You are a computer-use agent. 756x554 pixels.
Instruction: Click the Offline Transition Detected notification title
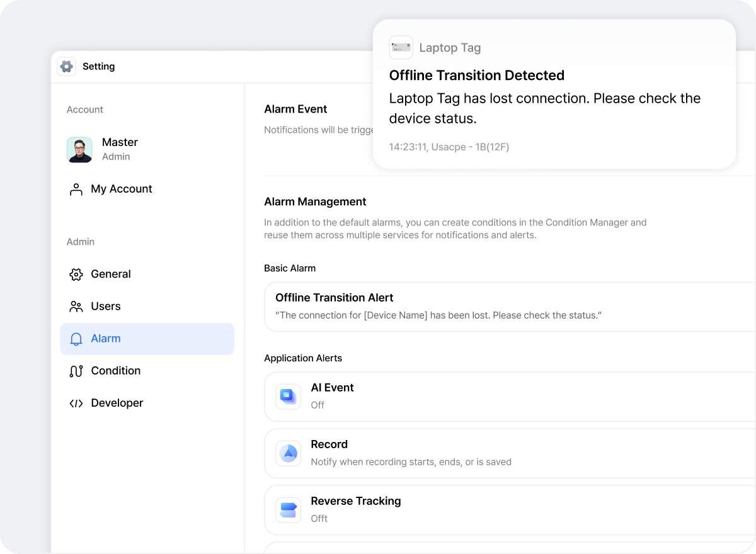pos(476,76)
